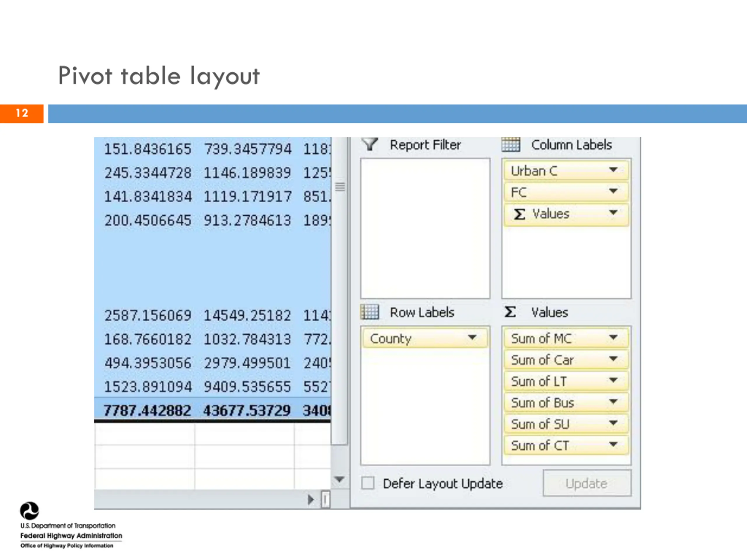Select cell with value 913.2784613
Viewport: 747px width, 560px height.
click(247, 220)
